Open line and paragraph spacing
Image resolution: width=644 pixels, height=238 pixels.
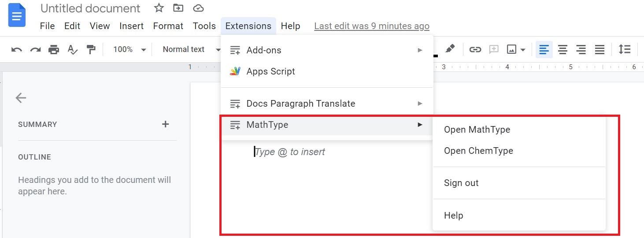[624, 50]
